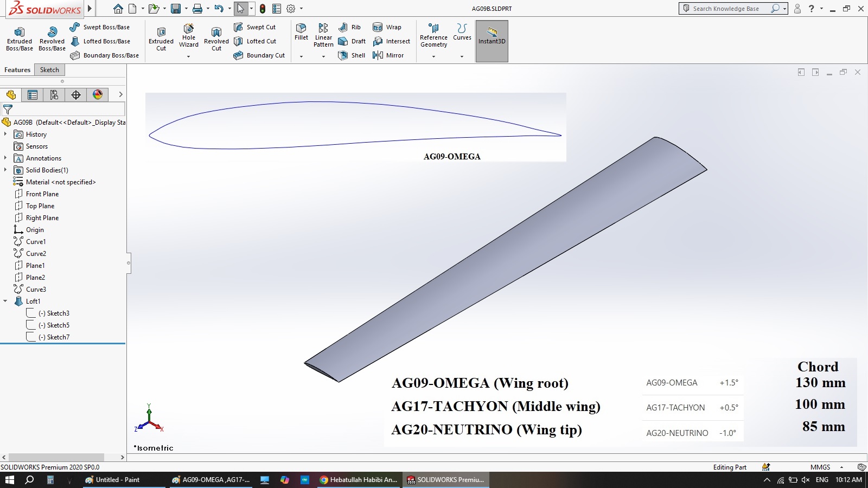Choose the Lofted Cut tool
Viewport: 868px width, 488px height.
tap(254, 41)
